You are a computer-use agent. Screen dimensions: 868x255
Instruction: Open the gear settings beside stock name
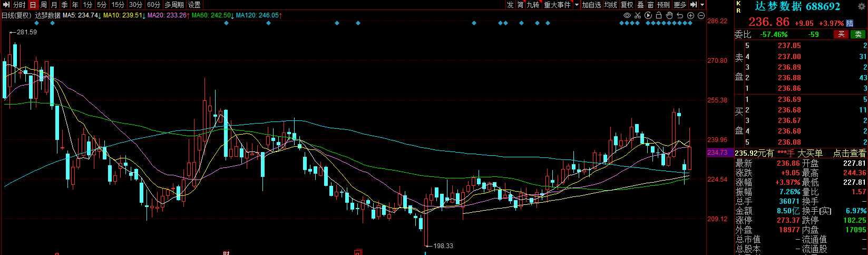point(862,7)
